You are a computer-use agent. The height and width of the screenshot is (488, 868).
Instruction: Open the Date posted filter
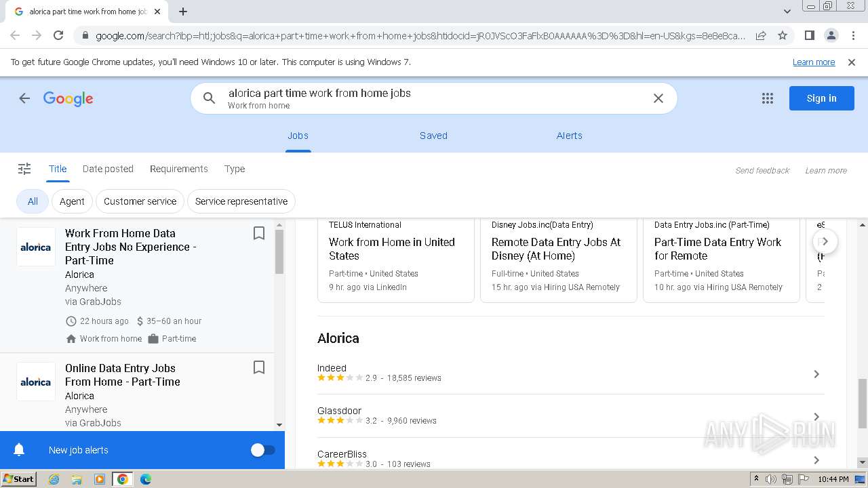click(x=108, y=169)
